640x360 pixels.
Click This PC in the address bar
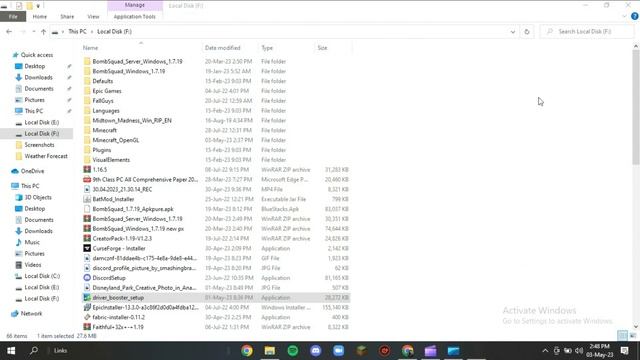[x=78, y=31]
